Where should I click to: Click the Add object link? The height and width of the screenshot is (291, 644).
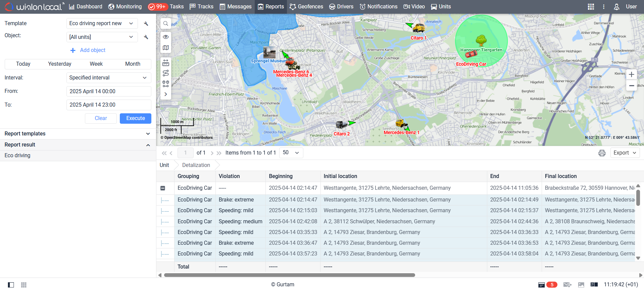point(93,50)
